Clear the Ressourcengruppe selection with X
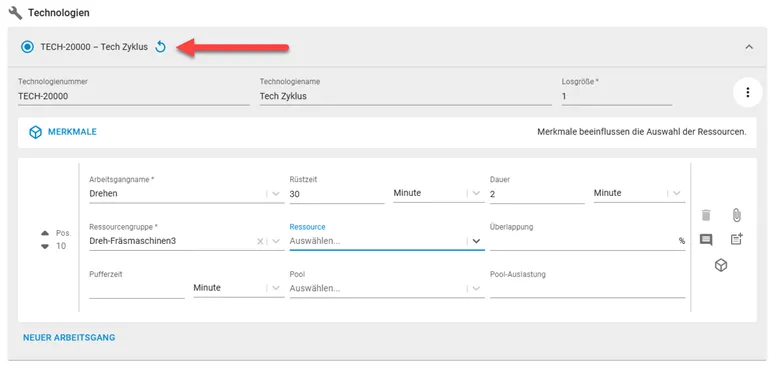This screenshot has width=781, height=373. pos(260,242)
